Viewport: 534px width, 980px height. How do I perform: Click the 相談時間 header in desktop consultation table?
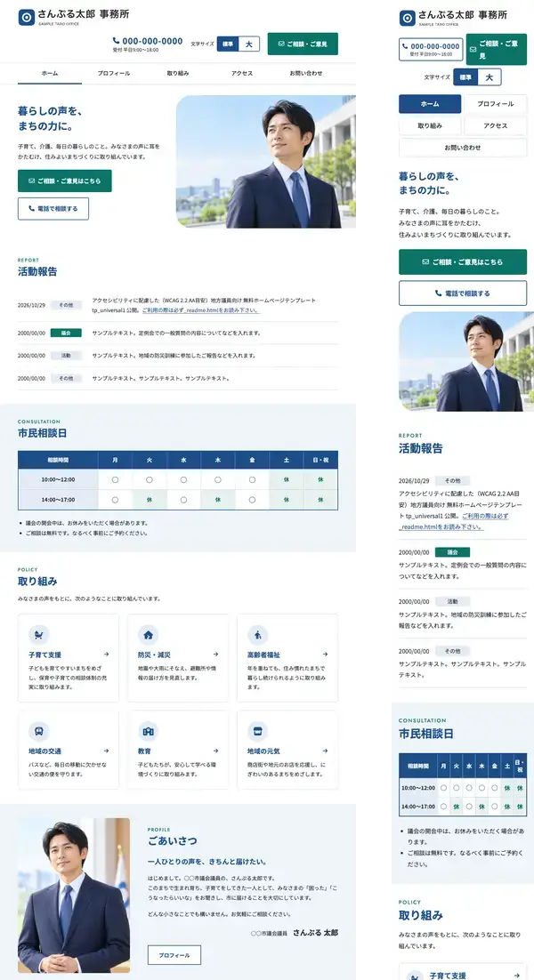58,460
